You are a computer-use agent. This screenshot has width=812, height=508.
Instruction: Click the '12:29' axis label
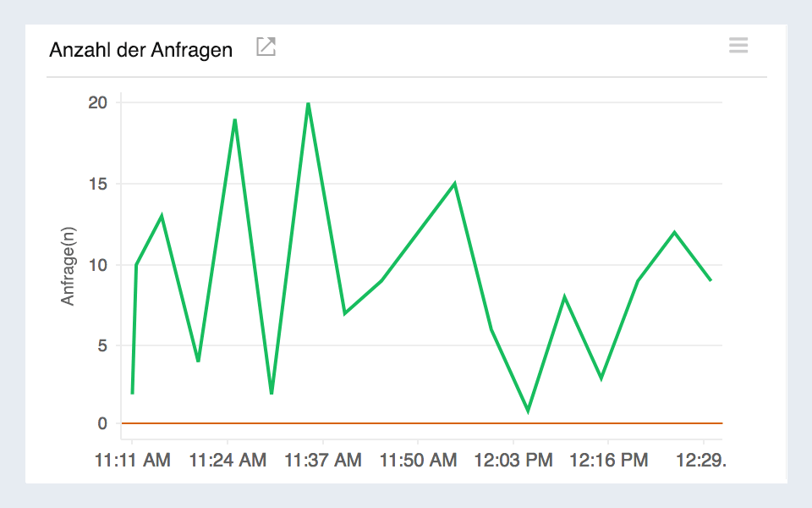click(x=703, y=460)
